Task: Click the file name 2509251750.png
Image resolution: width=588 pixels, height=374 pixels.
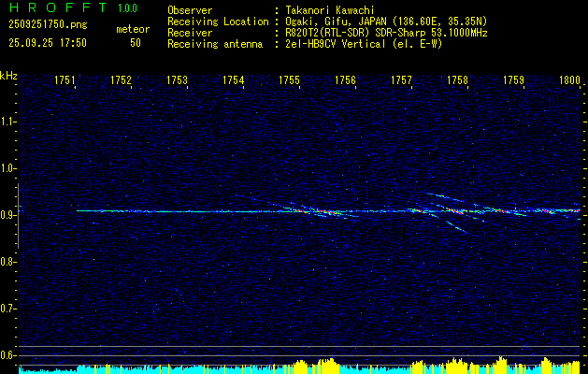Action: pos(48,25)
